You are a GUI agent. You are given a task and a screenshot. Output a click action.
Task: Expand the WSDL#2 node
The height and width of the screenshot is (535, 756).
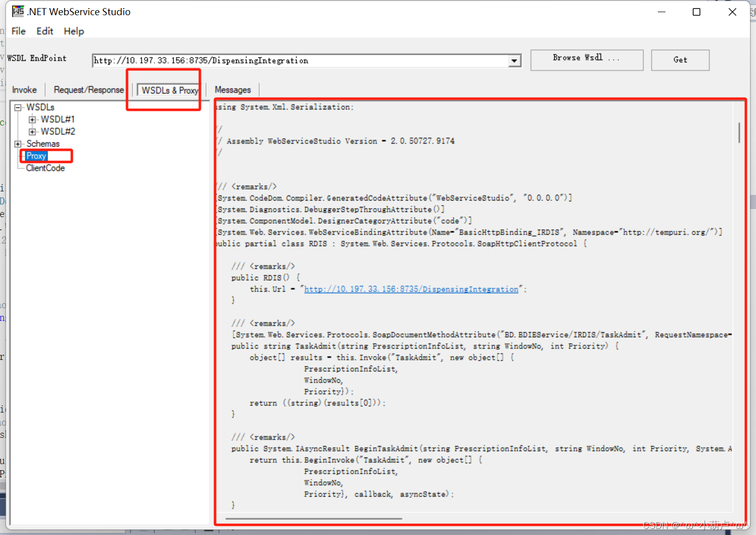[x=32, y=132]
